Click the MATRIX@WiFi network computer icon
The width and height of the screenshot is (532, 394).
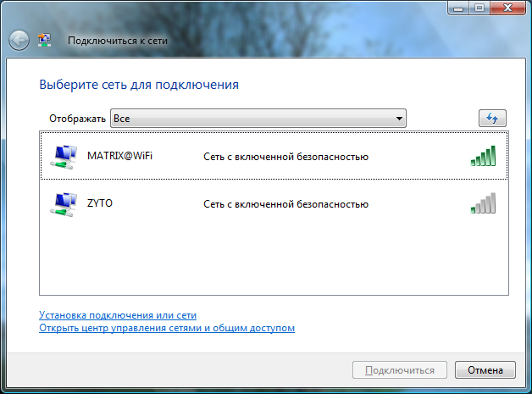tap(64, 157)
